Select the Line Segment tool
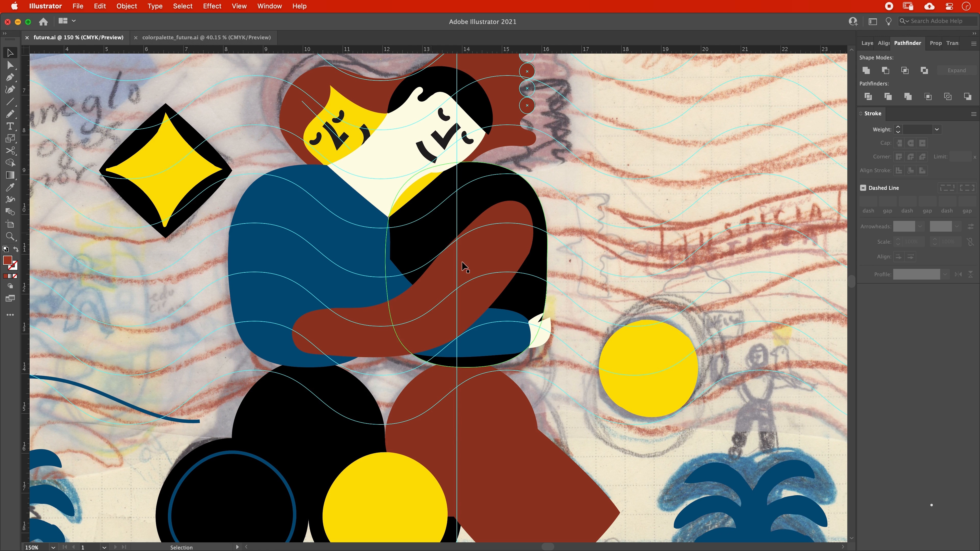This screenshot has height=551, width=980. 10,102
